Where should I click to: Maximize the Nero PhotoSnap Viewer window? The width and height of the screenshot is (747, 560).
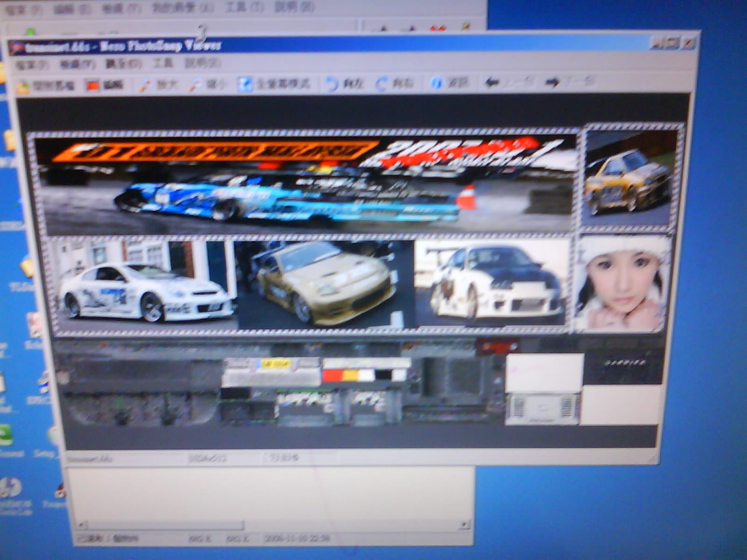click(672, 43)
